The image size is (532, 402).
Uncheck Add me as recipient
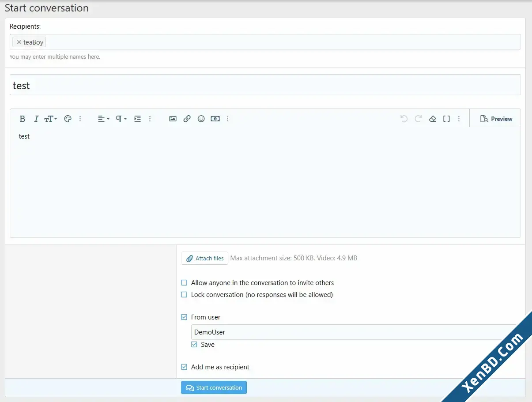coord(185,367)
